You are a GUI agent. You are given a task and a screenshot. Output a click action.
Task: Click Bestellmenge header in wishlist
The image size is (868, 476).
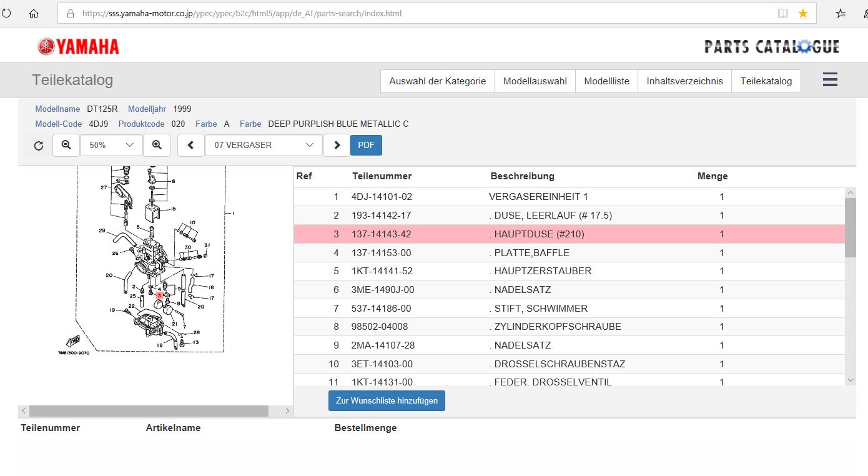click(365, 428)
